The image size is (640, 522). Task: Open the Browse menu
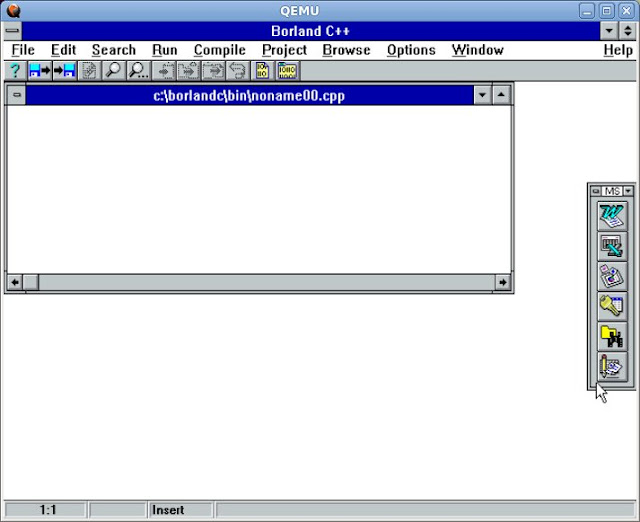[x=346, y=50]
